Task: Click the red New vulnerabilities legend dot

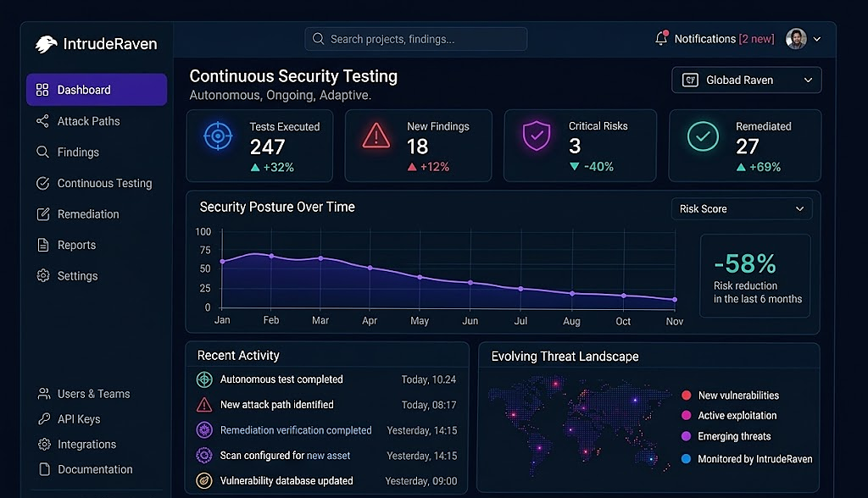Action: [x=687, y=395]
